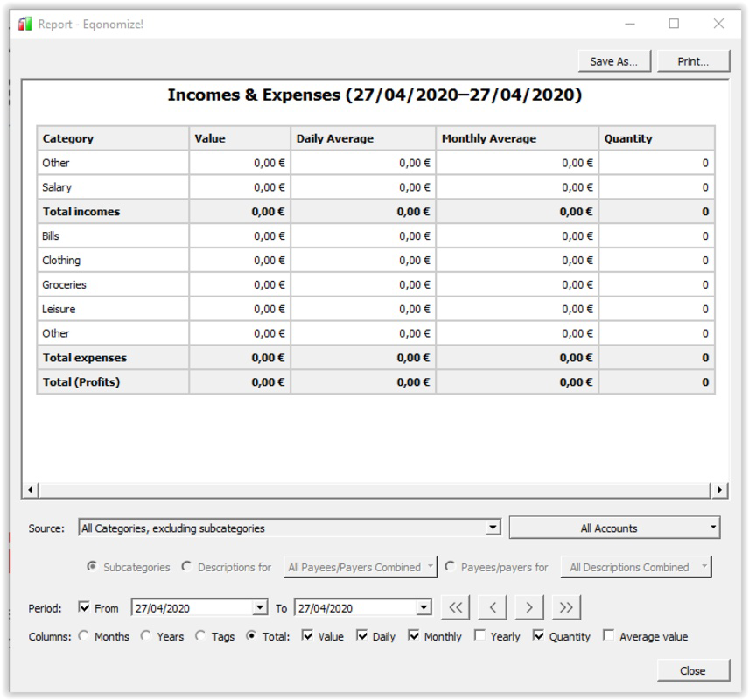
Task: Toggle the Monthly column checkbox
Action: click(414, 636)
